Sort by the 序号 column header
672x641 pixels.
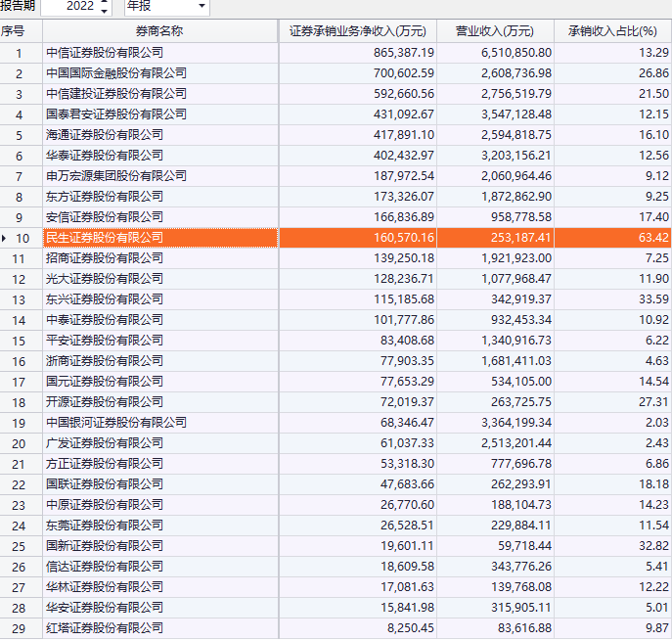tap(21, 31)
